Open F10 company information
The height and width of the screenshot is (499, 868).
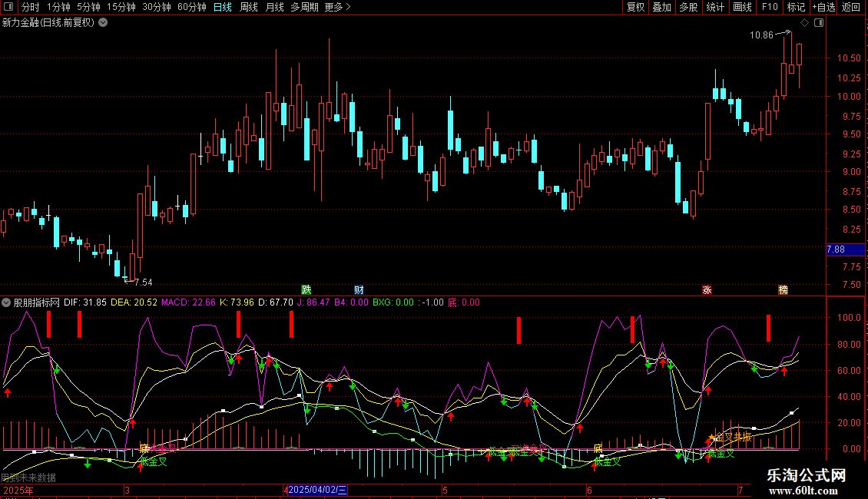[770, 7]
